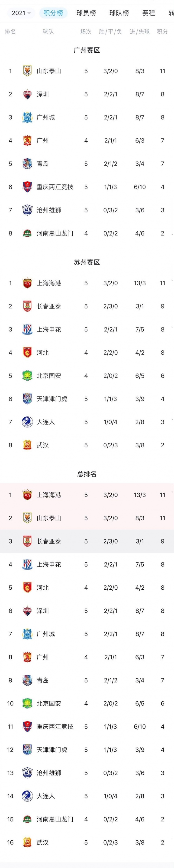The height and width of the screenshot is (868, 174).
Task: Click 广州城 R&F logo in 广州赛区
Action: click(x=27, y=118)
